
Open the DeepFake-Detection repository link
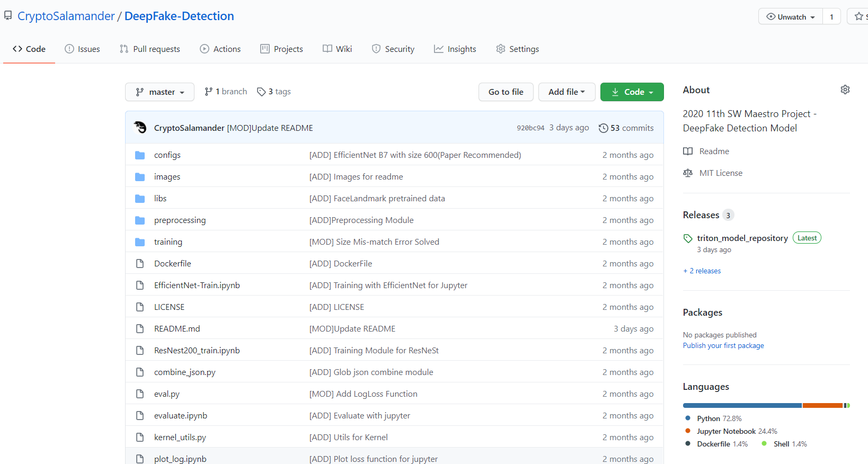click(x=179, y=16)
